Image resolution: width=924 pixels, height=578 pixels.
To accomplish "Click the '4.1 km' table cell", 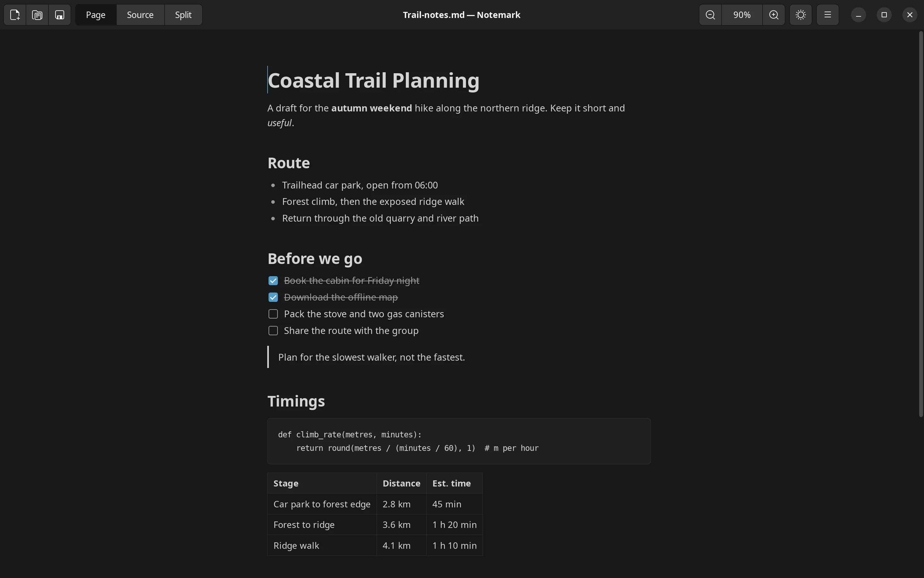I will pyautogui.click(x=401, y=546).
